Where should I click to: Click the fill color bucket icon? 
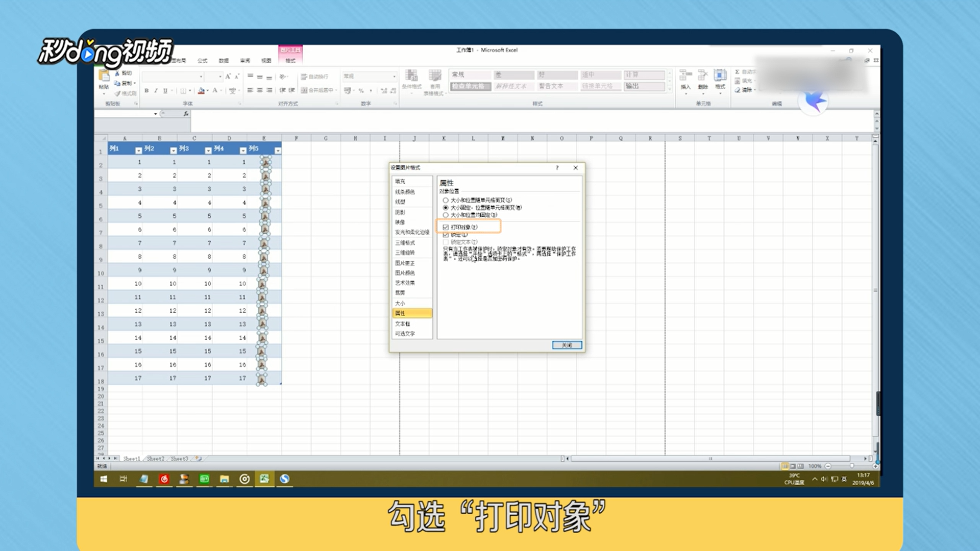tap(201, 91)
